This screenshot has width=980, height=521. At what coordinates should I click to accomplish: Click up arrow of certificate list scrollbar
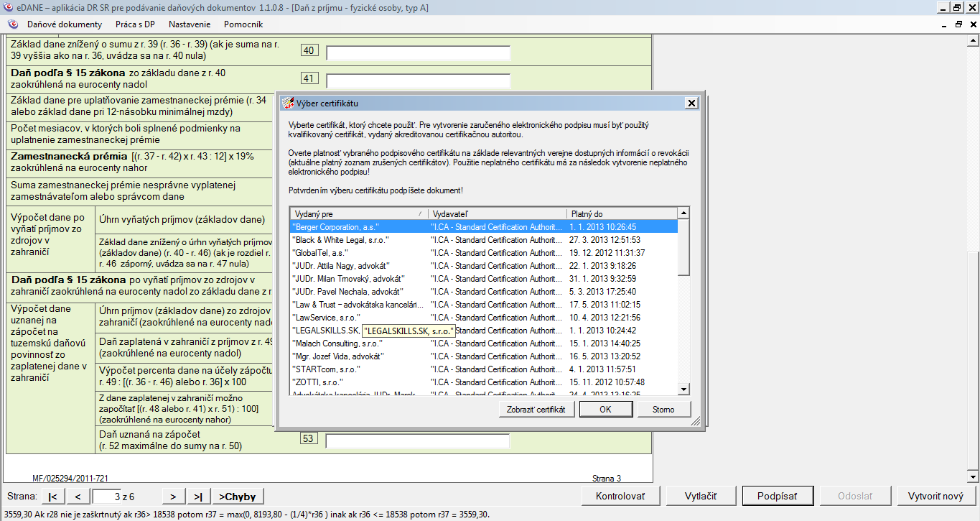(683, 213)
